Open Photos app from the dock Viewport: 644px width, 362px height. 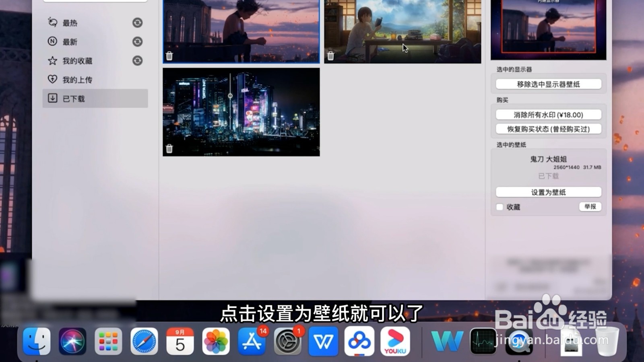coord(216,341)
